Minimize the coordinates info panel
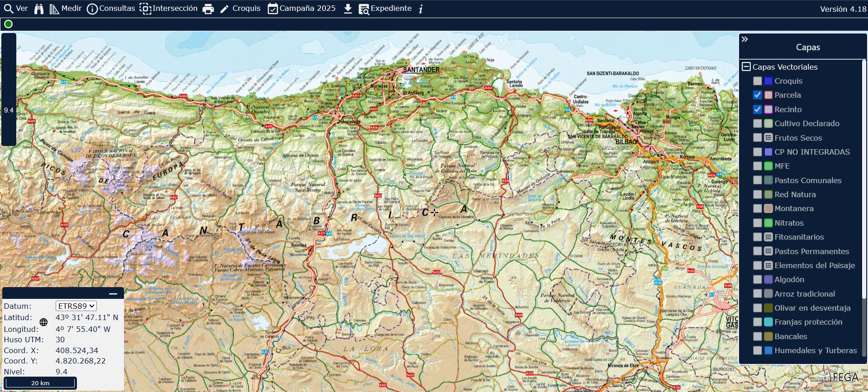Viewport: 868px width, 392px height. point(113,294)
